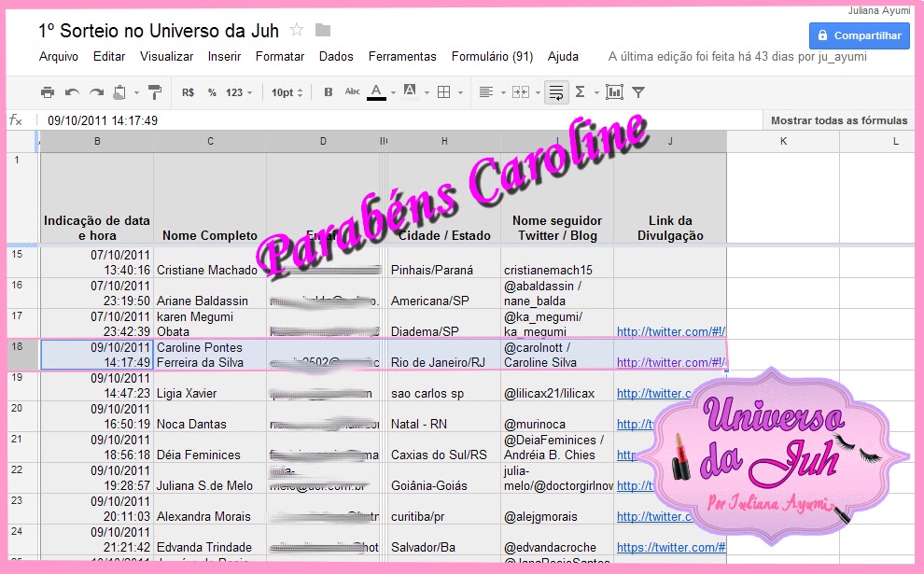Click the 'Cristiane Machado' cell
Image resolution: width=924 pixels, height=574 pixels.
tap(210, 262)
